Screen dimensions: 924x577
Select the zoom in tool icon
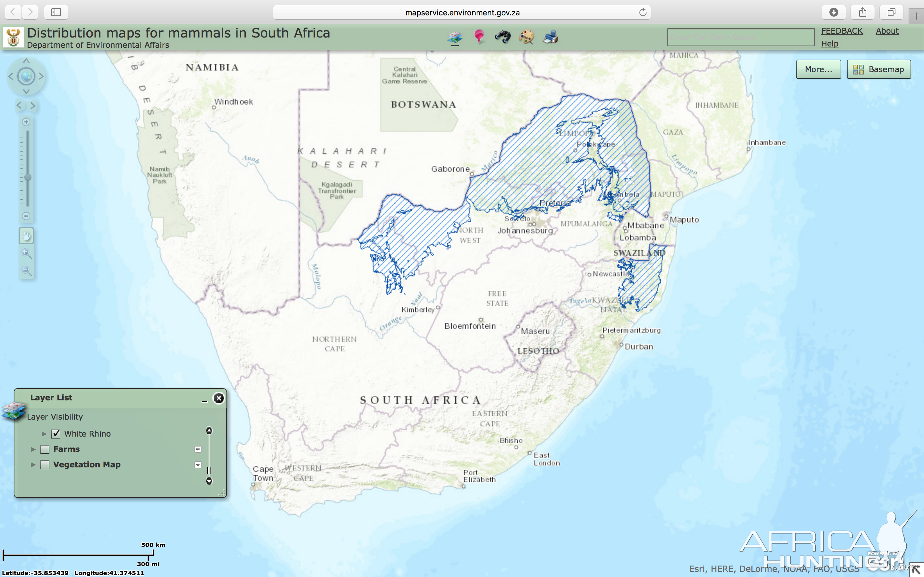[x=26, y=253]
